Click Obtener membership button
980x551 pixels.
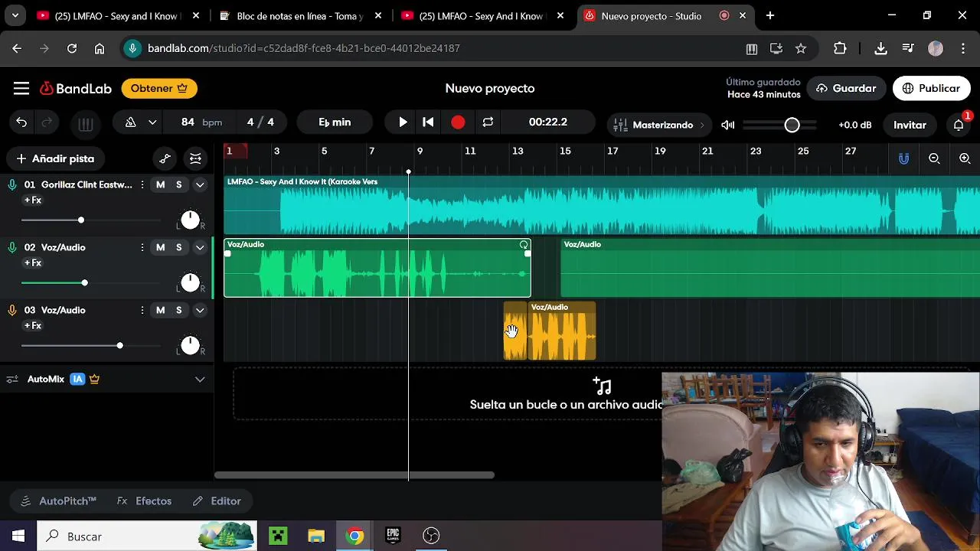pyautogui.click(x=159, y=89)
